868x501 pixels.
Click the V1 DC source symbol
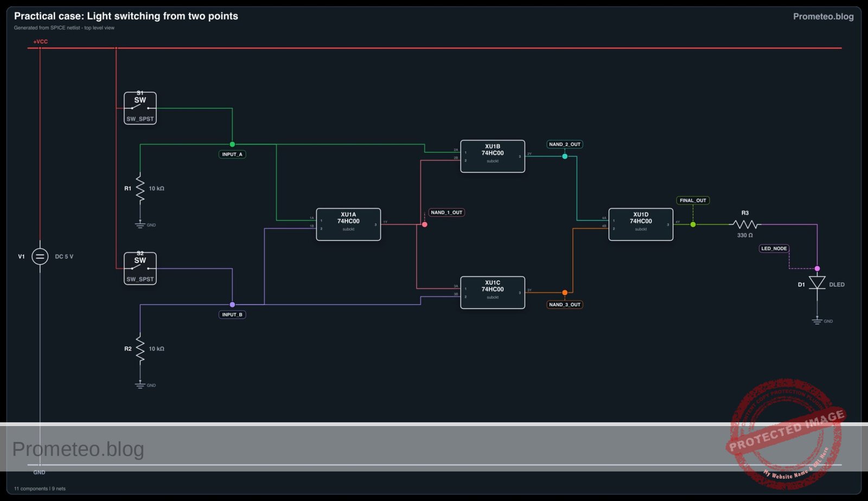coord(40,256)
